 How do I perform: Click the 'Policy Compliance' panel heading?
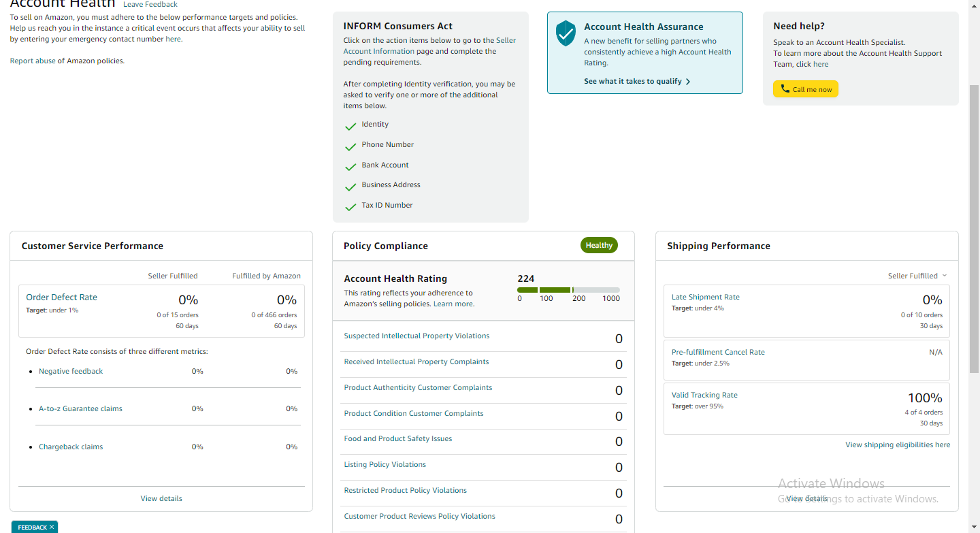click(386, 246)
